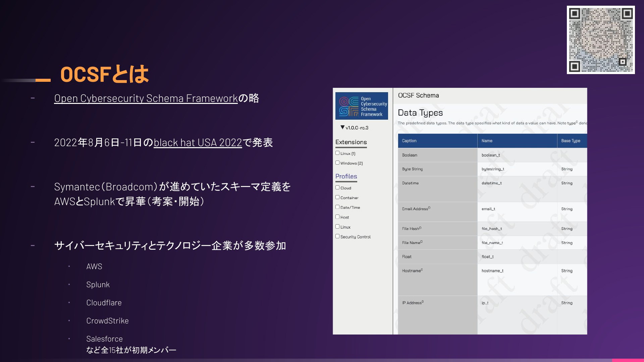Click the Cloudflare bullet item
644x362 pixels.
coord(104,303)
